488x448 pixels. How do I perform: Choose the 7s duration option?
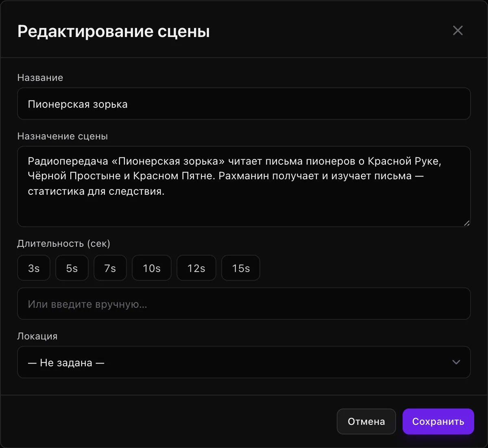click(x=110, y=268)
